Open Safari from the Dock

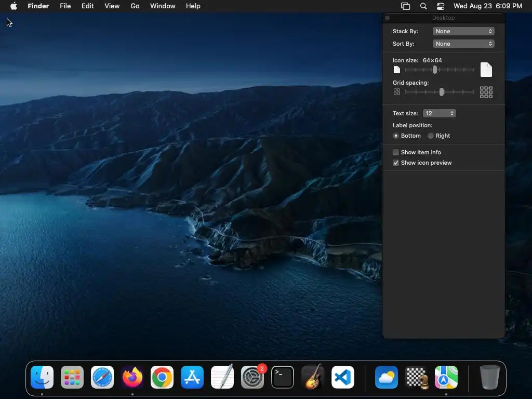102,377
